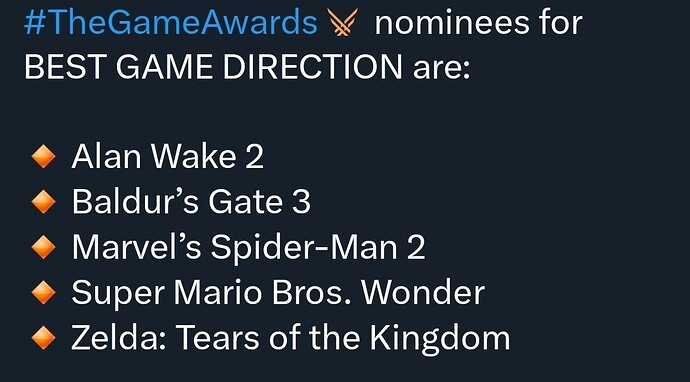This screenshot has height=382, width=690.
Task: Select the Marvel's Spider-Man 2 line
Action: (x=249, y=248)
